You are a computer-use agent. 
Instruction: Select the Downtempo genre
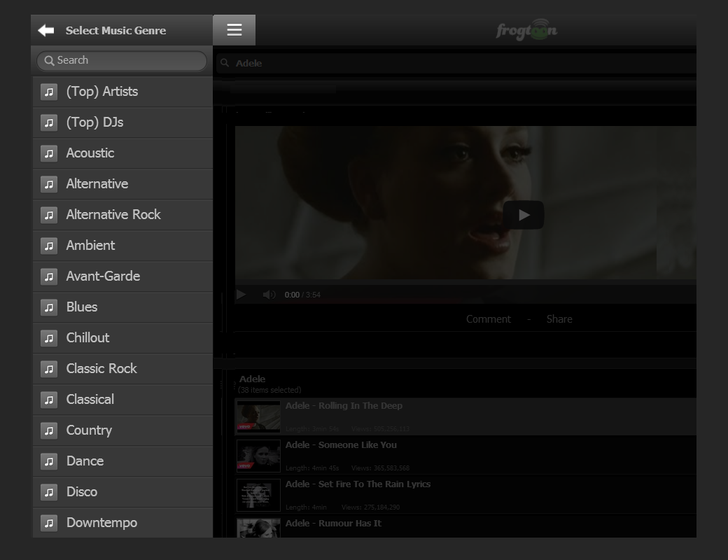coord(101,523)
